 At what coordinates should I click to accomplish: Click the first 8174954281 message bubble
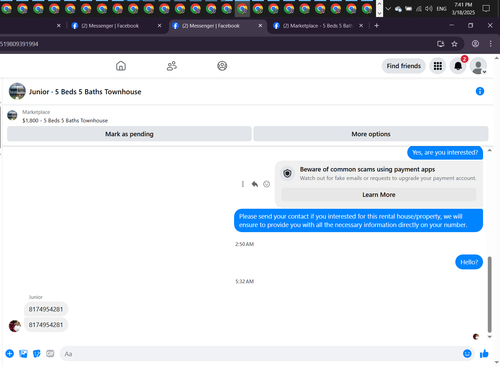46,309
